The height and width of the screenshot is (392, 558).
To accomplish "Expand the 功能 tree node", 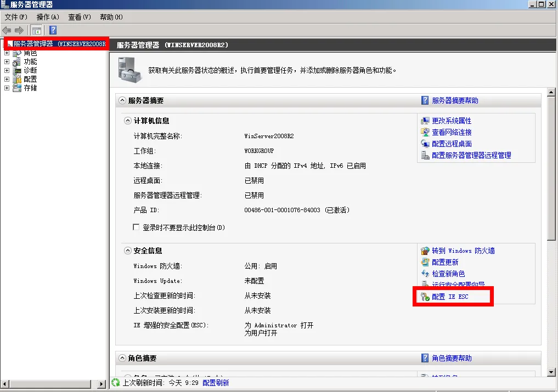I will click(7, 61).
